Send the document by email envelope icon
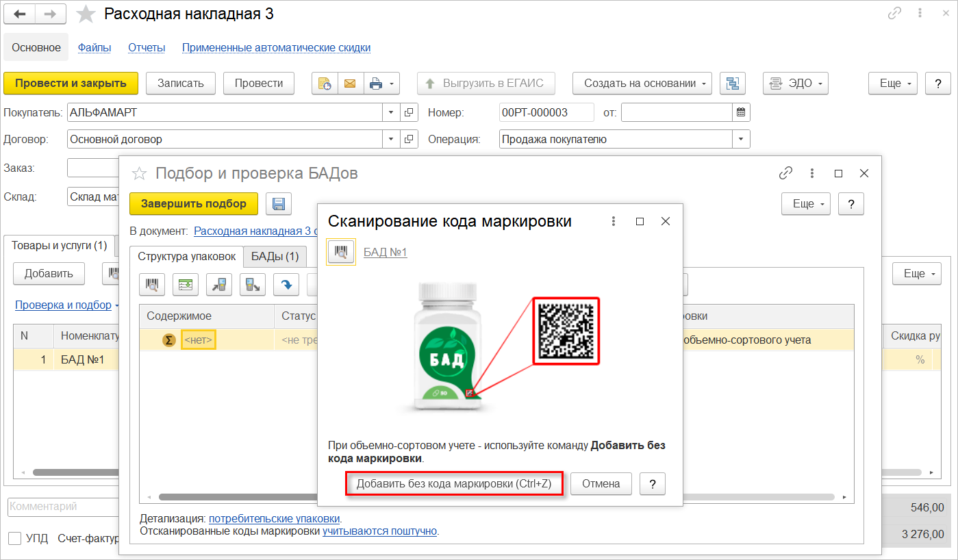958x560 pixels. (x=350, y=84)
